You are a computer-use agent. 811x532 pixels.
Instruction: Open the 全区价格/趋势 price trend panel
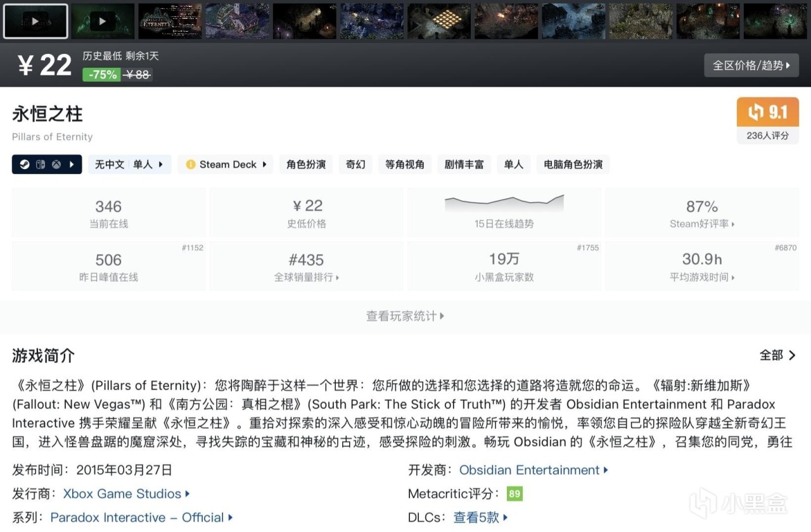point(751,65)
